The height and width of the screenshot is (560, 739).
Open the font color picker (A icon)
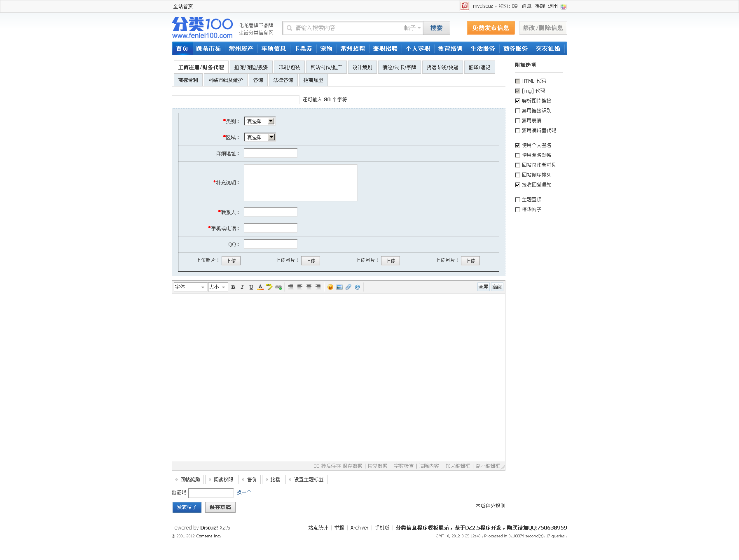(260, 287)
